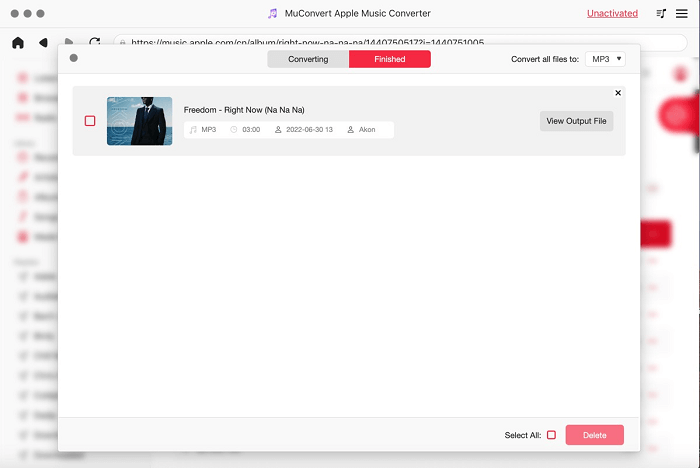Open the conversion list music icon

661,13
